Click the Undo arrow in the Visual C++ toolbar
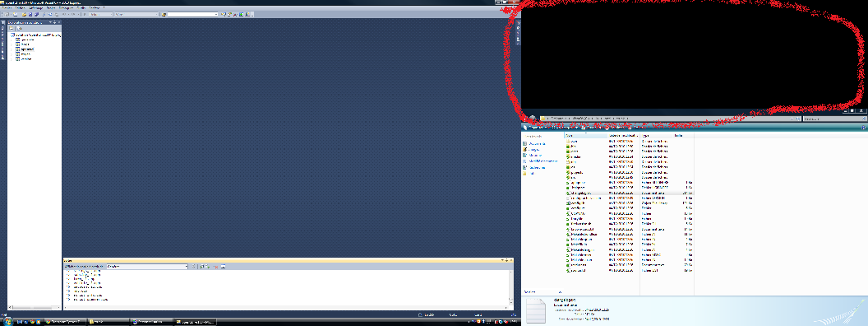The width and height of the screenshot is (868, 326). [63, 15]
